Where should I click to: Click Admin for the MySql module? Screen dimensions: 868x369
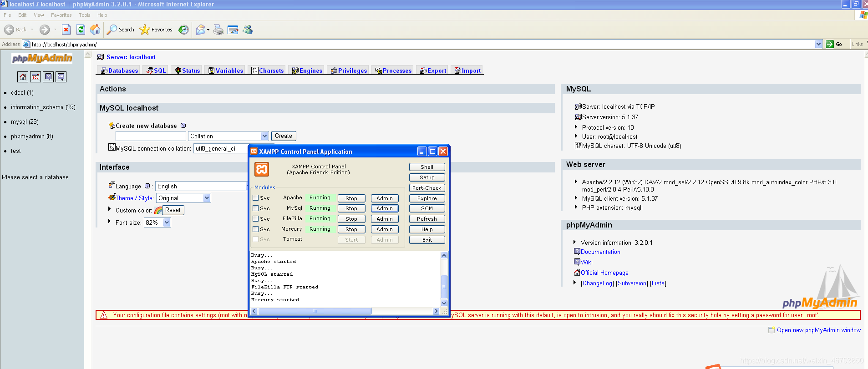385,208
